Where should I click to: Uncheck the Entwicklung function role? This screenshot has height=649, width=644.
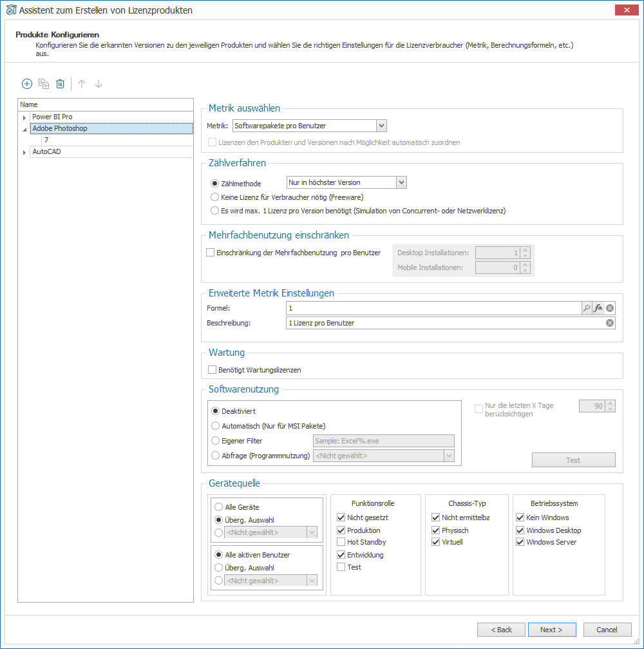point(341,555)
